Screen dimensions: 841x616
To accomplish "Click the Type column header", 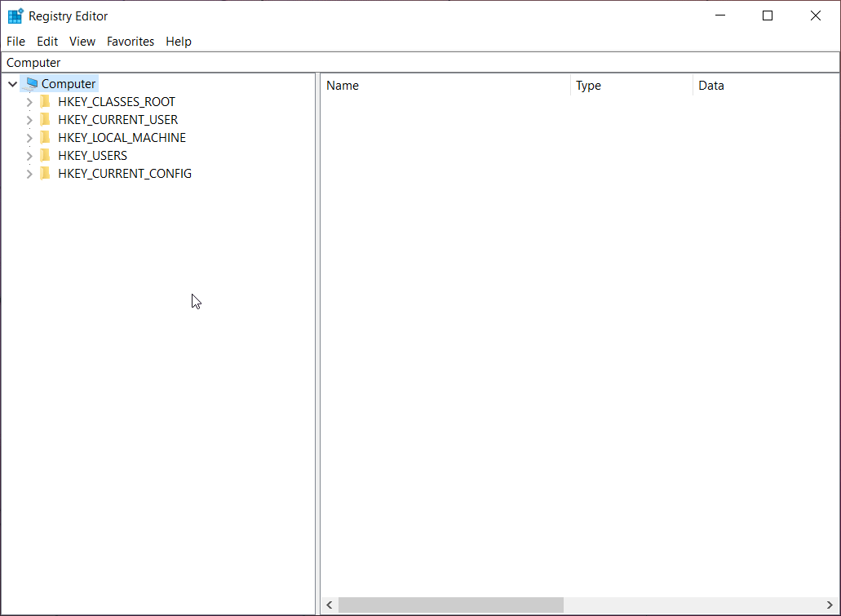I will coord(632,86).
